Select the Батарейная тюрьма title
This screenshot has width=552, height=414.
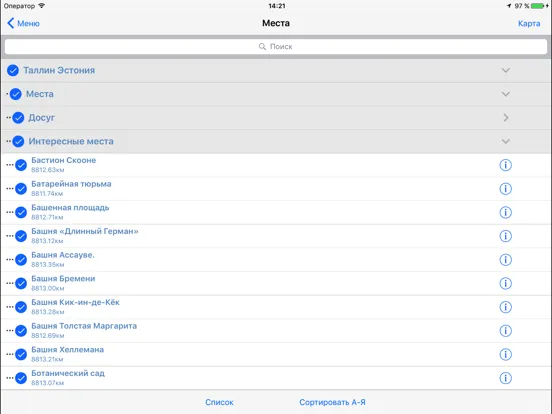71,184
